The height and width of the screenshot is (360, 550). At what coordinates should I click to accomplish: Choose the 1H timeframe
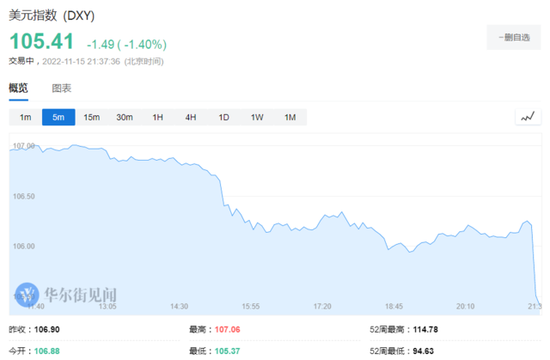158,117
